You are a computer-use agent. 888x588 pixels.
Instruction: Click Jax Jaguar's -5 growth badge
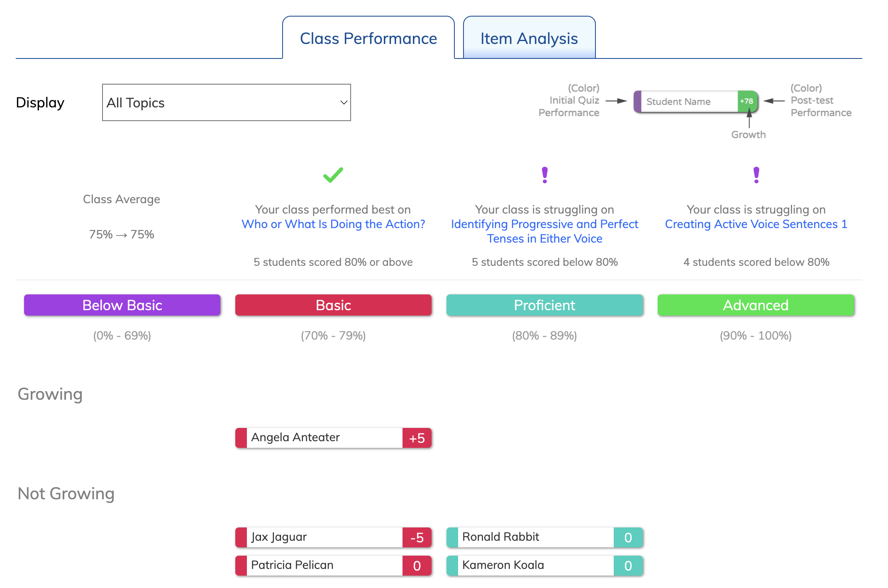(x=417, y=537)
